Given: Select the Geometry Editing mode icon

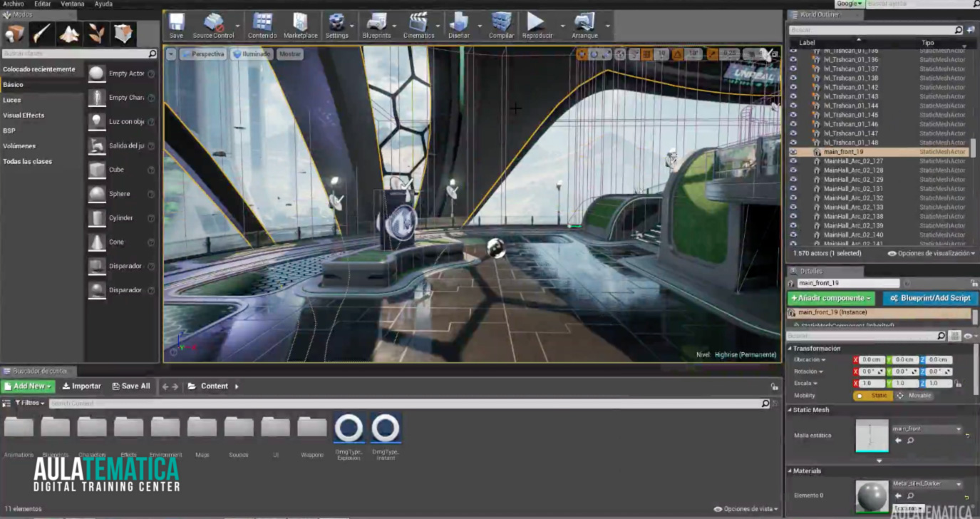Looking at the screenshot, I should click(123, 34).
